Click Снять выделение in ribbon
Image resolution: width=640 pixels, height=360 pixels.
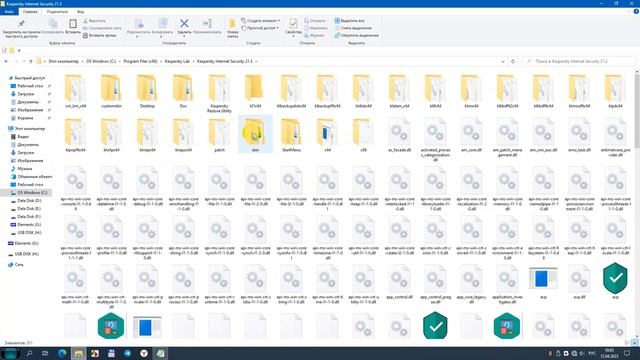tap(353, 28)
